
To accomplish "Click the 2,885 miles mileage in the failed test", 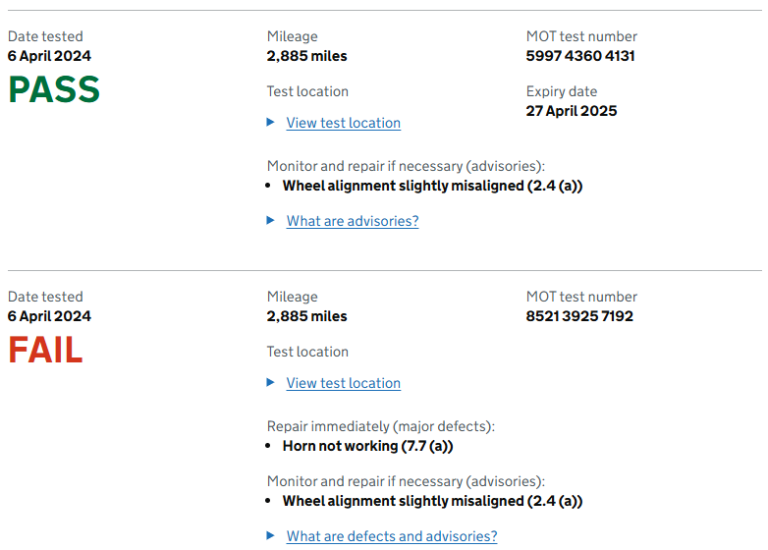I will click(x=307, y=316).
